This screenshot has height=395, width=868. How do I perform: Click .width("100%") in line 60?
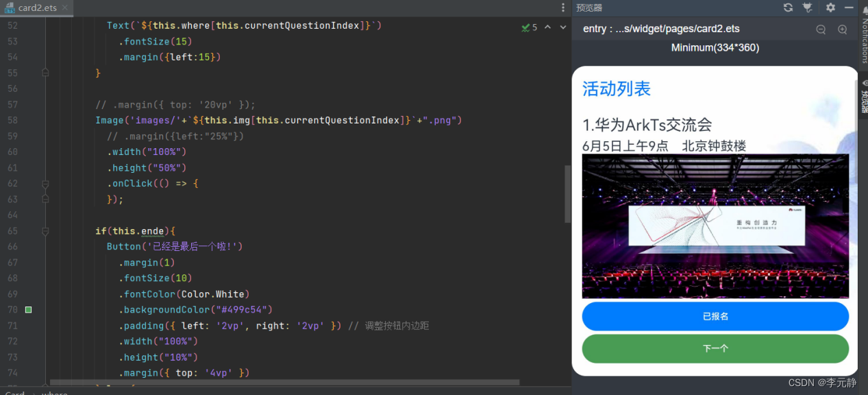pos(147,152)
